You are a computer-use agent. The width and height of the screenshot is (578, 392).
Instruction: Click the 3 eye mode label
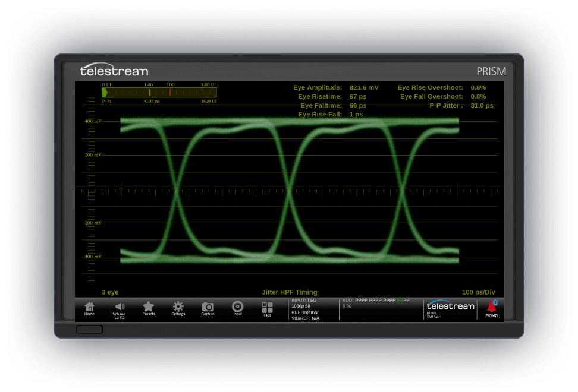point(110,292)
